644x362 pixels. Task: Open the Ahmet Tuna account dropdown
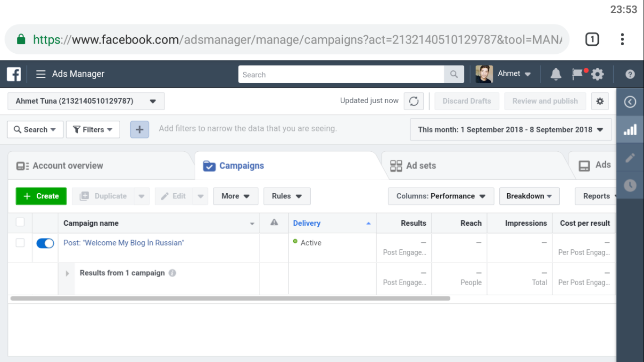pyautogui.click(x=86, y=101)
